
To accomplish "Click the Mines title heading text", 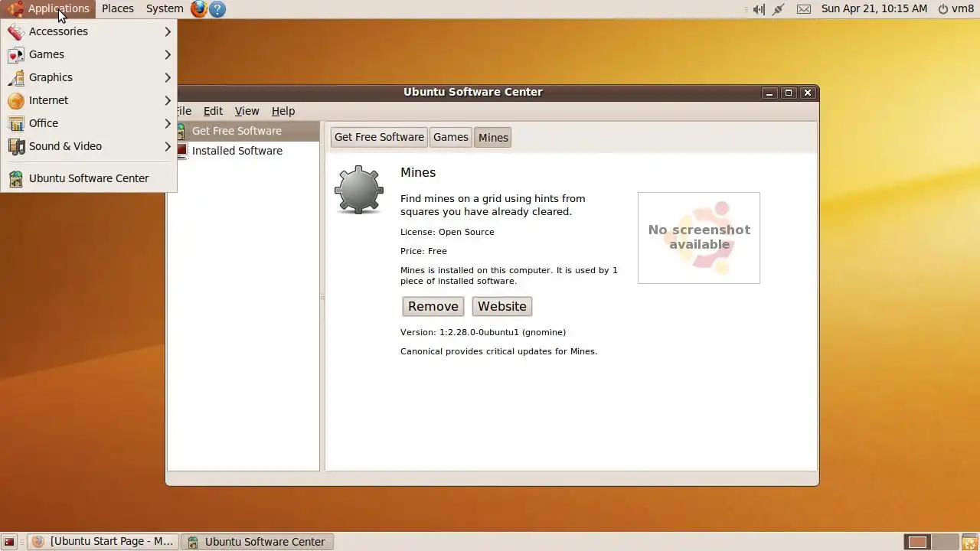I will tap(418, 173).
